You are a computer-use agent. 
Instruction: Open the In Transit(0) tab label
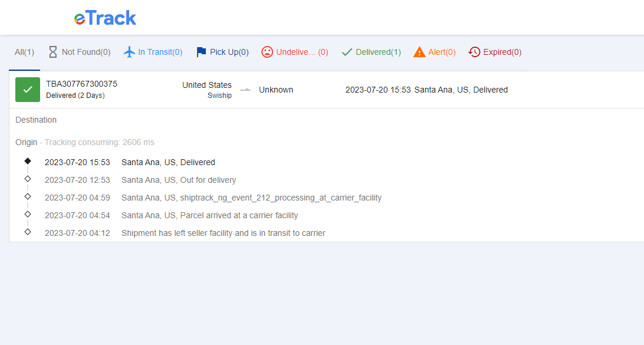click(x=160, y=52)
